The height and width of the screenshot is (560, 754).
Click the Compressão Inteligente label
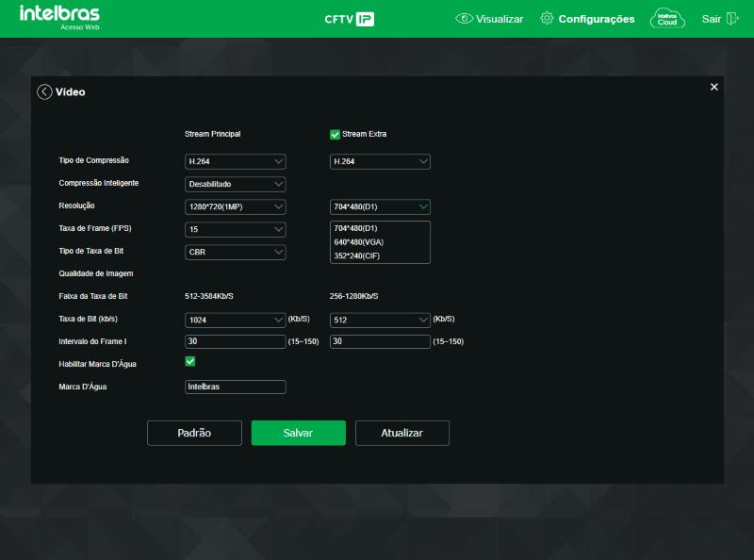pos(99,183)
